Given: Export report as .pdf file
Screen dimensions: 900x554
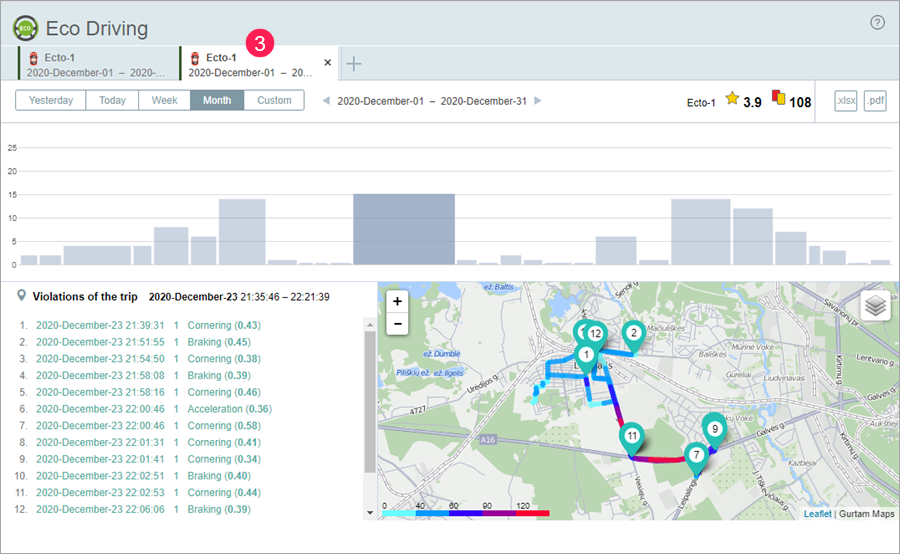Looking at the screenshot, I should pyautogui.click(x=875, y=101).
